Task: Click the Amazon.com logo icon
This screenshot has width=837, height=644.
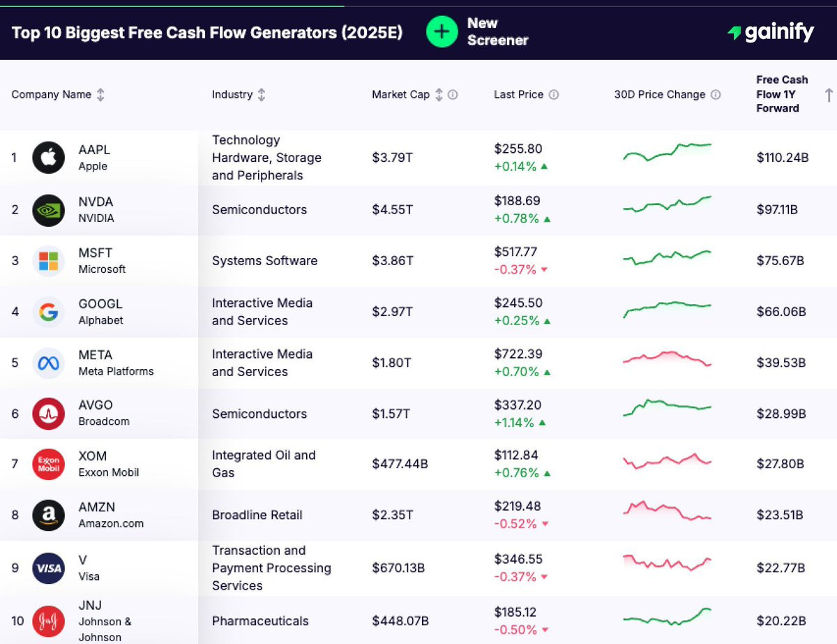Action: pos(49,515)
